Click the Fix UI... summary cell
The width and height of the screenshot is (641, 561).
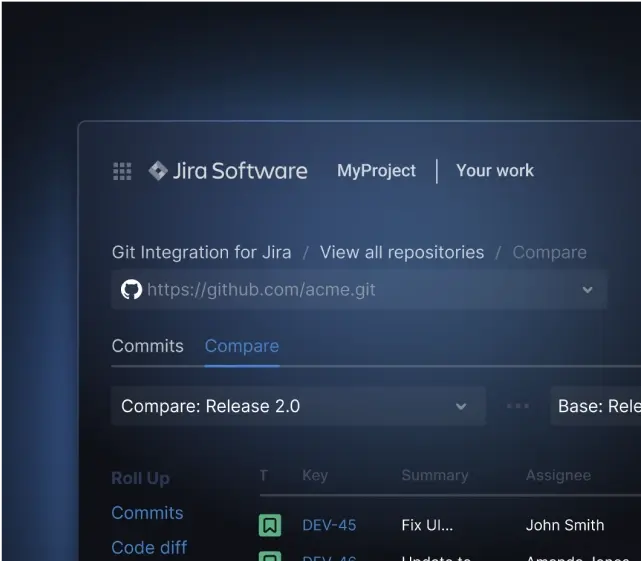[x=427, y=525]
